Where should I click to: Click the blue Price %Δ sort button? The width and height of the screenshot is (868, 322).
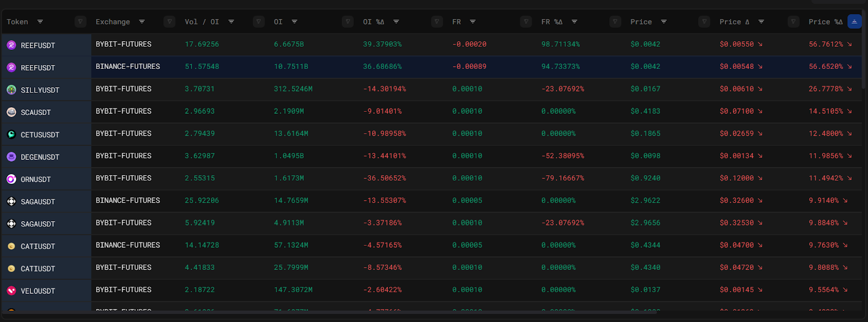854,22
